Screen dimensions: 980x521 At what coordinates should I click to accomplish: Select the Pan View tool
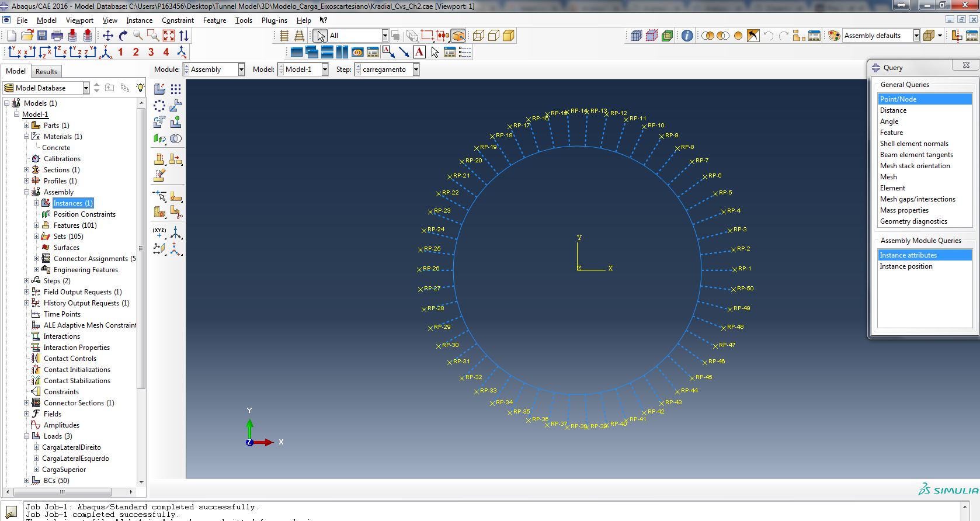[x=108, y=36]
